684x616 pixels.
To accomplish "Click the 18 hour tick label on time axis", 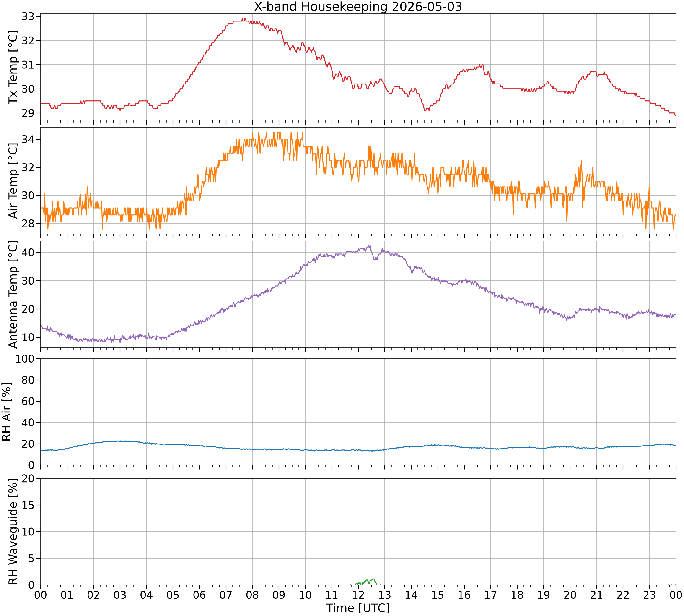I will (517, 595).
